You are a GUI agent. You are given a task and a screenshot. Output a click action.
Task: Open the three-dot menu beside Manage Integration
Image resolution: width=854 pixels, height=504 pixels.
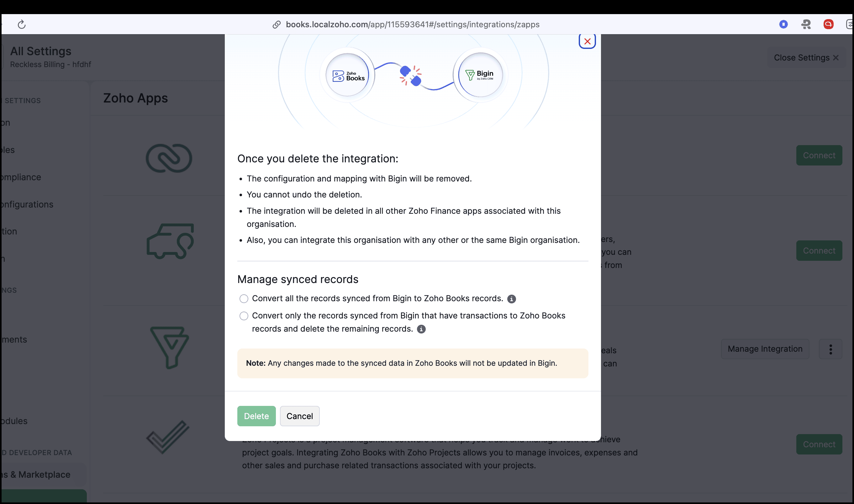pos(830,349)
